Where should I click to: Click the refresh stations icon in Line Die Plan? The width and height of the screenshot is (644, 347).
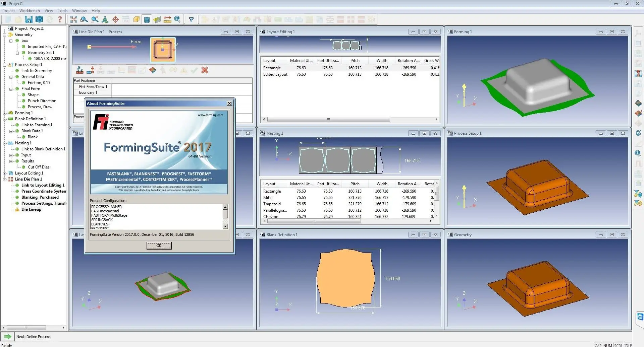tap(80, 70)
